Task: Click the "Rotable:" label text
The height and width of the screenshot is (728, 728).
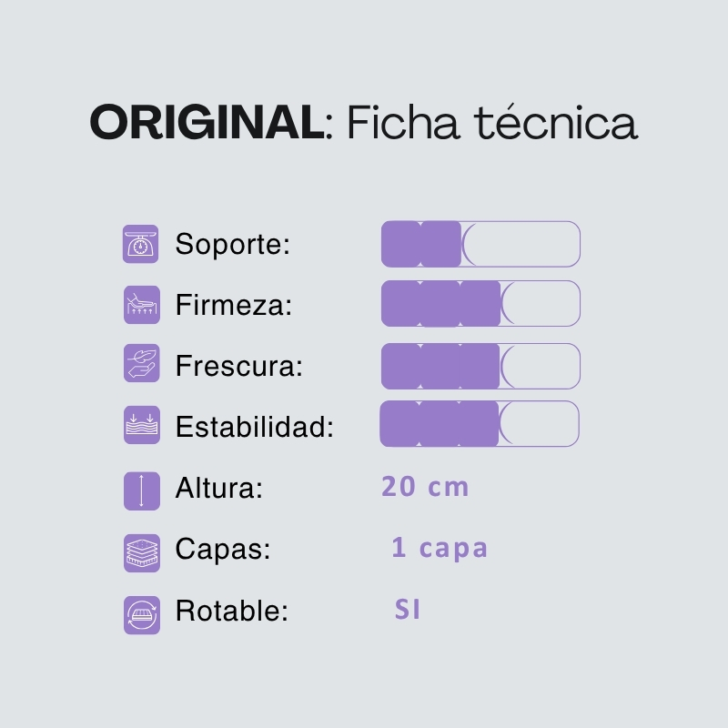Action: 232,612
